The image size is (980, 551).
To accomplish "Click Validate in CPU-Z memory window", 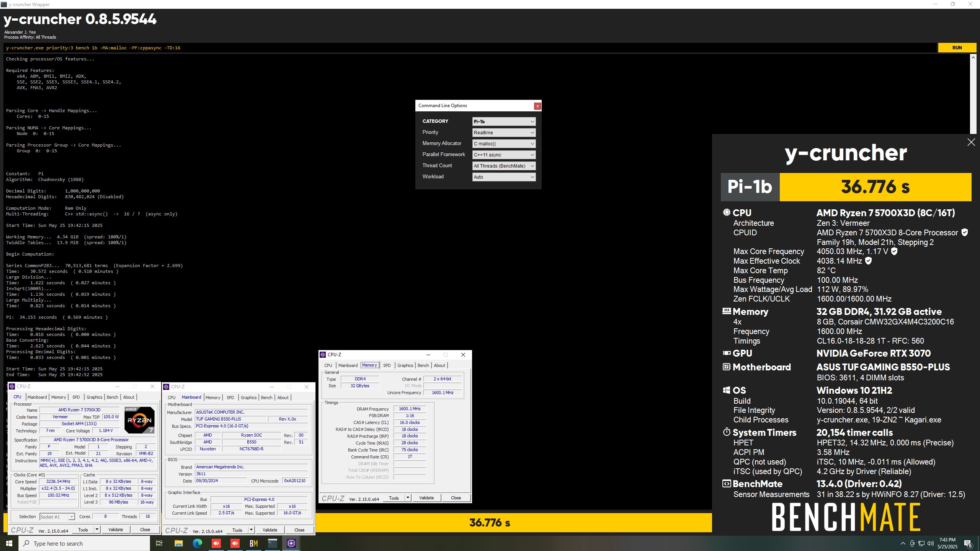I will [426, 498].
